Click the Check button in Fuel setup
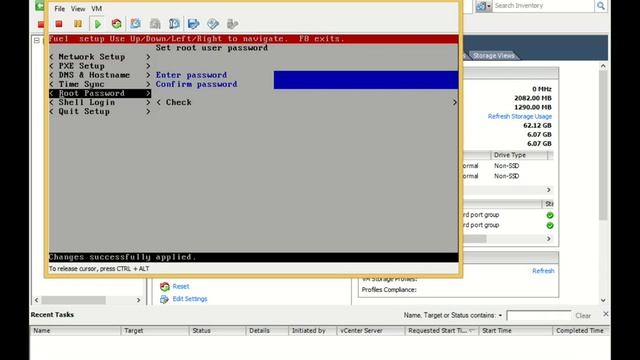This screenshot has height=360, width=640. point(307,102)
